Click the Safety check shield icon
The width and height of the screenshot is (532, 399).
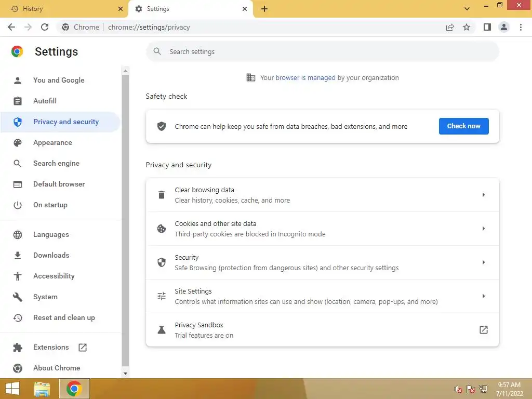tap(162, 127)
